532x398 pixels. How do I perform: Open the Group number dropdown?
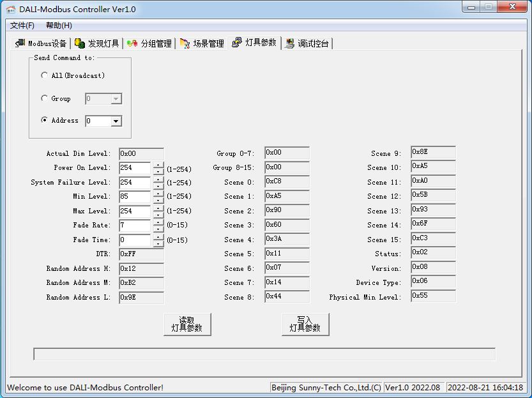pyautogui.click(x=116, y=99)
